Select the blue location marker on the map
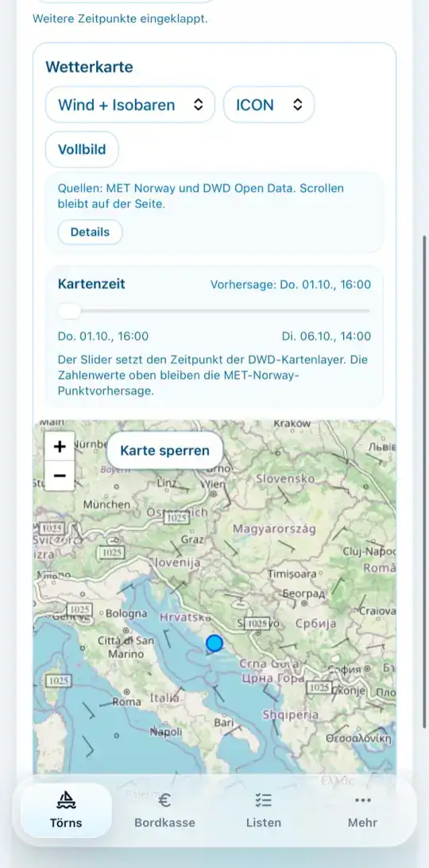The height and width of the screenshot is (868, 429). pyautogui.click(x=214, y=643)
